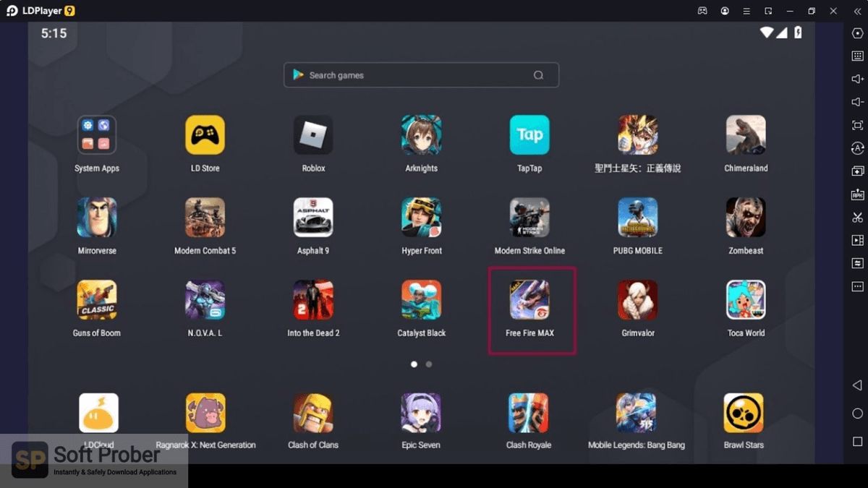
Task: Decrease volume in the sidebar
Action: pyautogui.click(x=857, y=102)
